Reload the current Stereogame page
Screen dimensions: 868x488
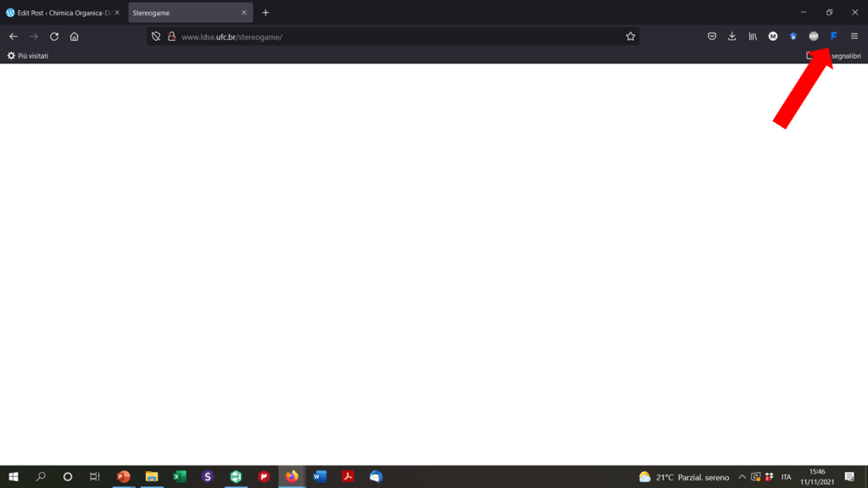point(54,36)
